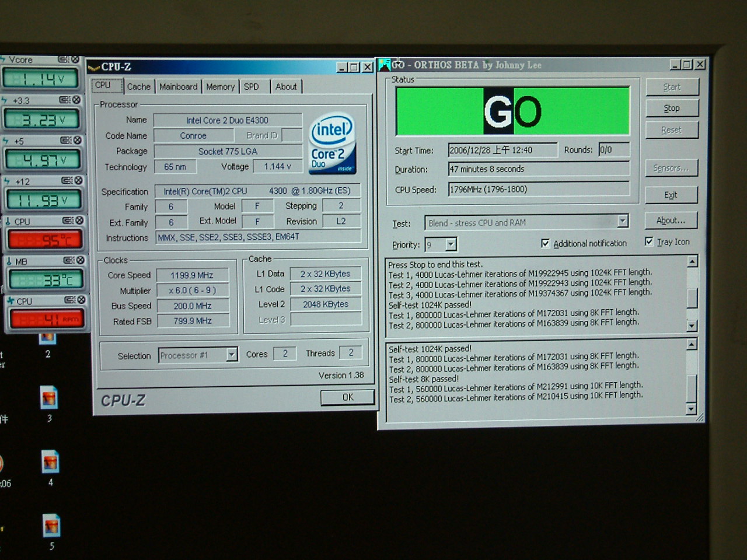Open settings icon on MB temperature sensor
747x560 pixels.
point(69,260)
